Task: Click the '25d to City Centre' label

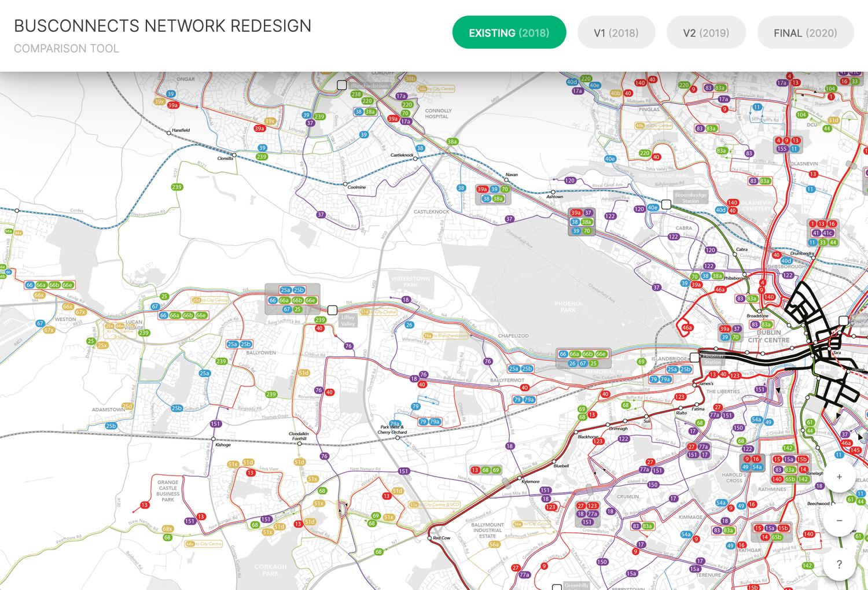Action: 210,300
